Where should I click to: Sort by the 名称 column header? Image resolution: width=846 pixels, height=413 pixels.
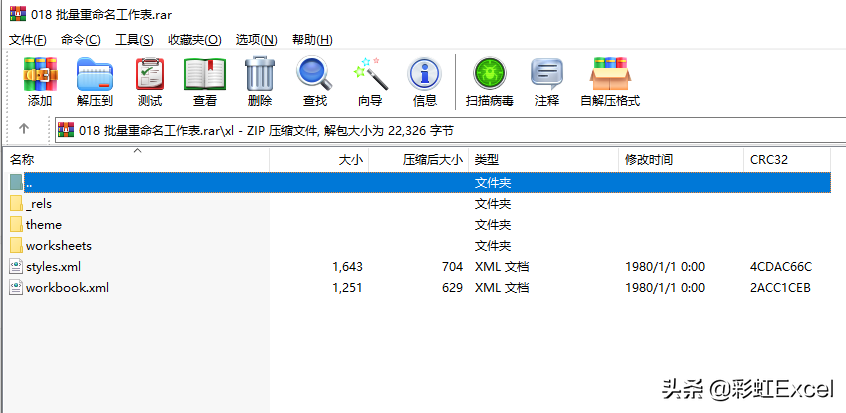click(x=135, y=160)
